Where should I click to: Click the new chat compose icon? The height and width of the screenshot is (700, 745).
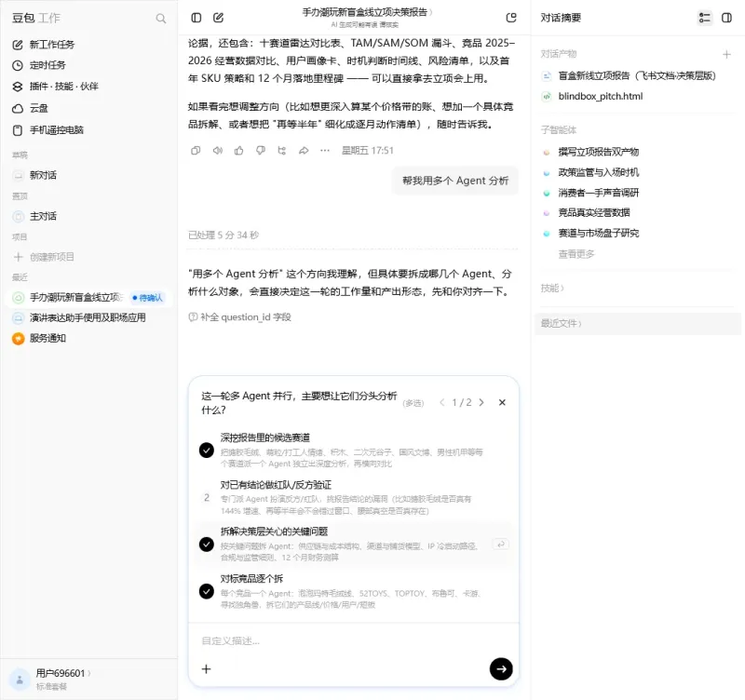click(x=218, y=18)
